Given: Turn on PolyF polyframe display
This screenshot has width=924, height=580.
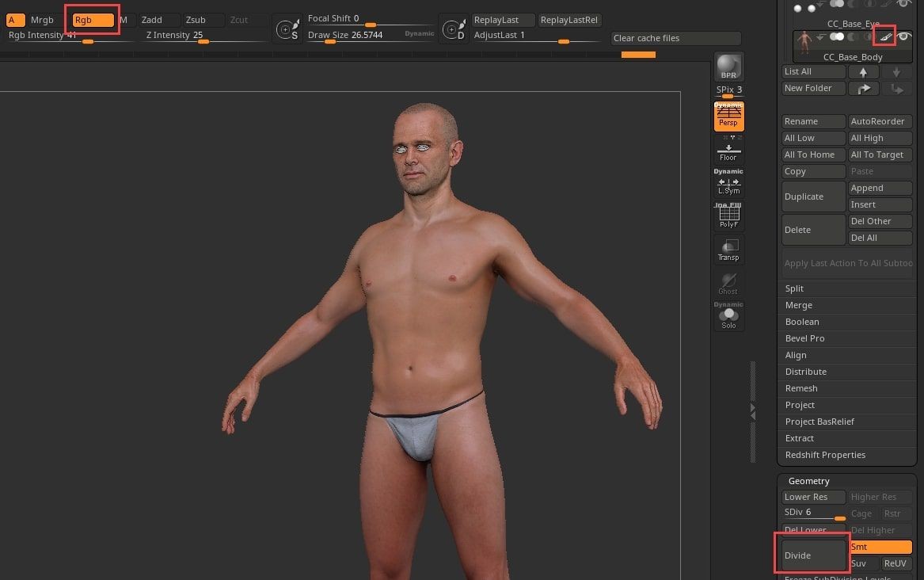Looking at the screenshot, I should click(728, 216).
